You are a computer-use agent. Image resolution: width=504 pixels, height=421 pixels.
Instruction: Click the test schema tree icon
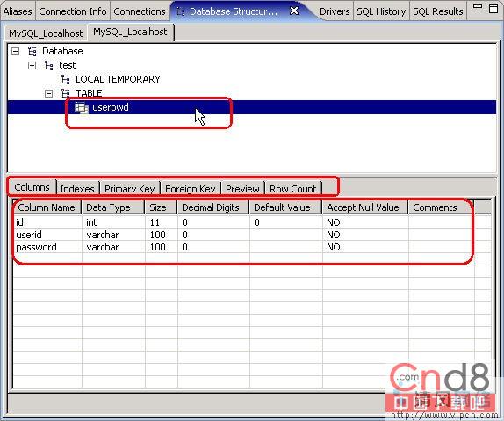49,65
